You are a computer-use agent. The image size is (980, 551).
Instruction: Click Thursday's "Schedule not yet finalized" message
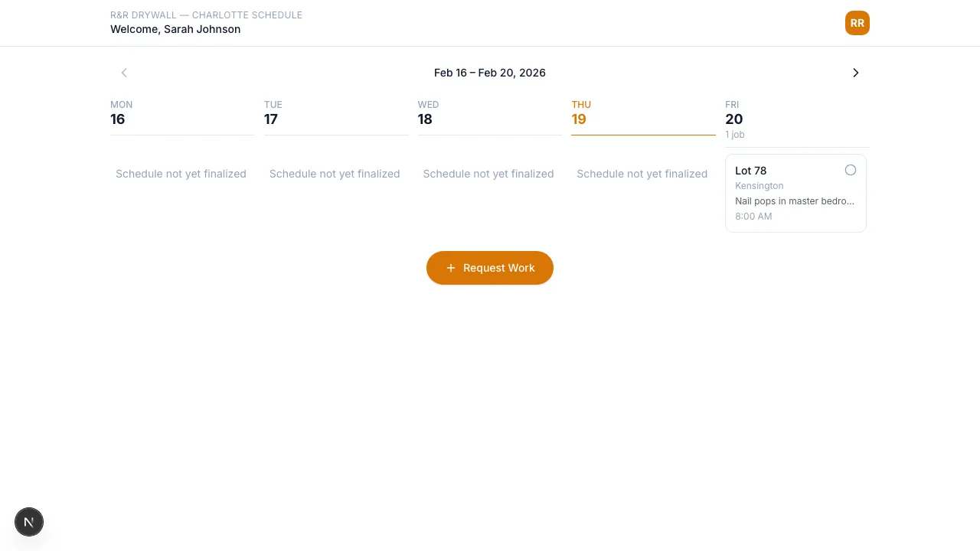click(642, 174)
